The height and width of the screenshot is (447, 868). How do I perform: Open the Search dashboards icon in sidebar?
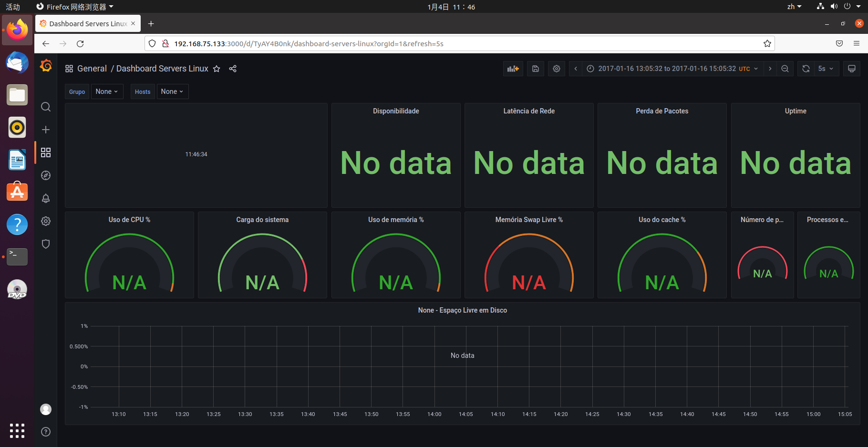click(46, 107)
